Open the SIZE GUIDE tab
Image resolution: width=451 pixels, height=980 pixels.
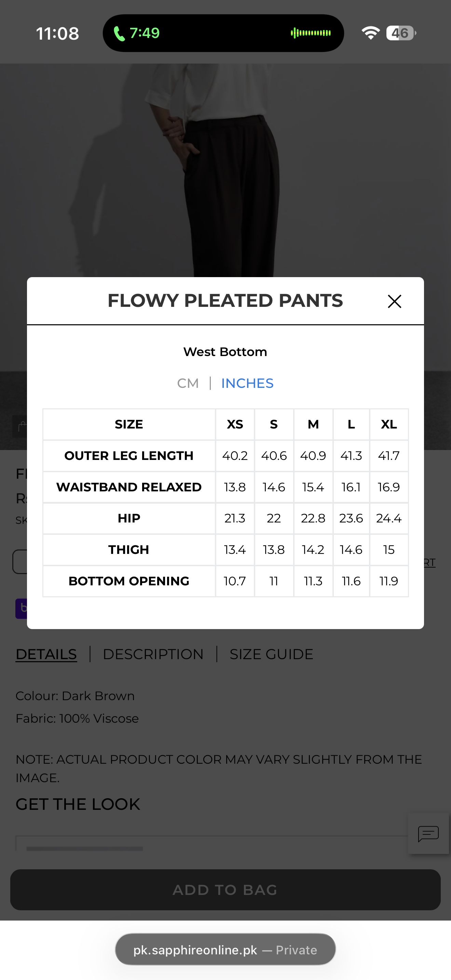[271, 654]
